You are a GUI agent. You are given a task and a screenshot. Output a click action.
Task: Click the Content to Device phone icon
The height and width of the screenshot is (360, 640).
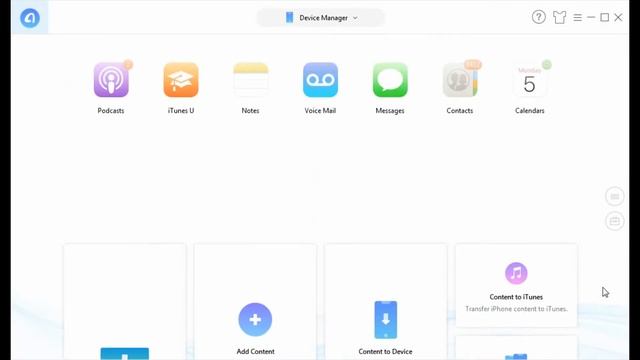(386, 320)
